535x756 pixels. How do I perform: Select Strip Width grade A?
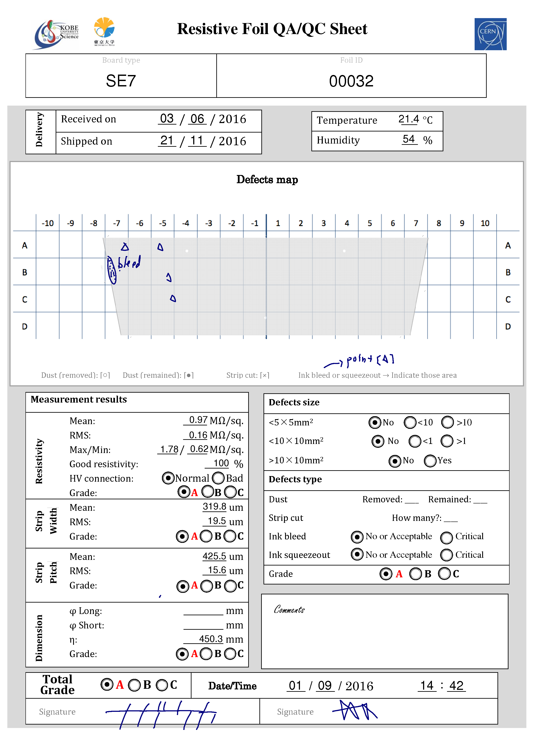tap(182, 536)
